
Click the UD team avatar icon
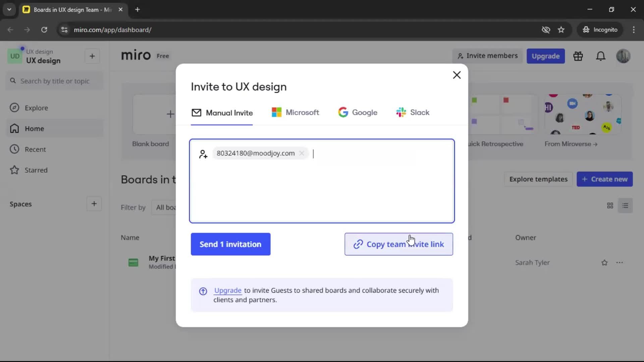coord(15,56)
